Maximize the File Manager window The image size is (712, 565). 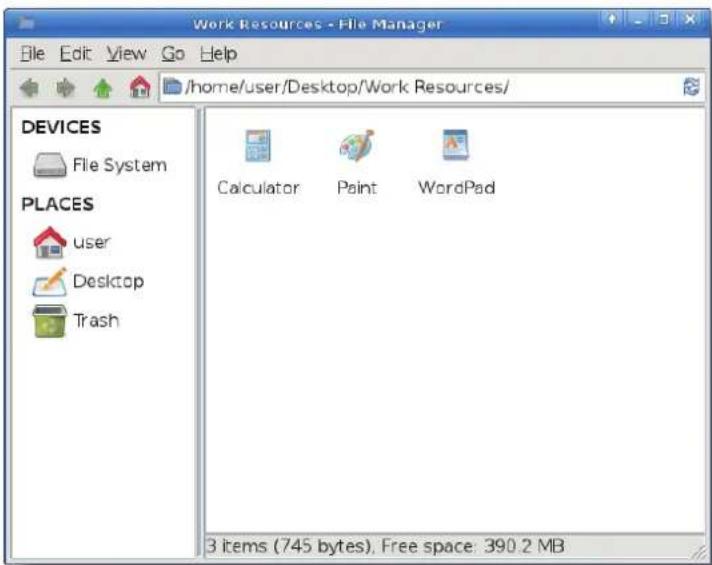click(x=663, y=20)
